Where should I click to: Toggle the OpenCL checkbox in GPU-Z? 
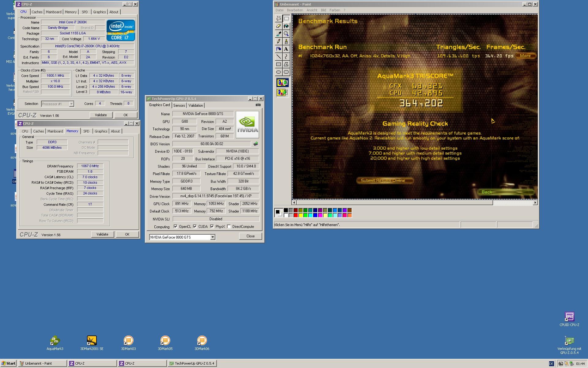tap(175, 227)
